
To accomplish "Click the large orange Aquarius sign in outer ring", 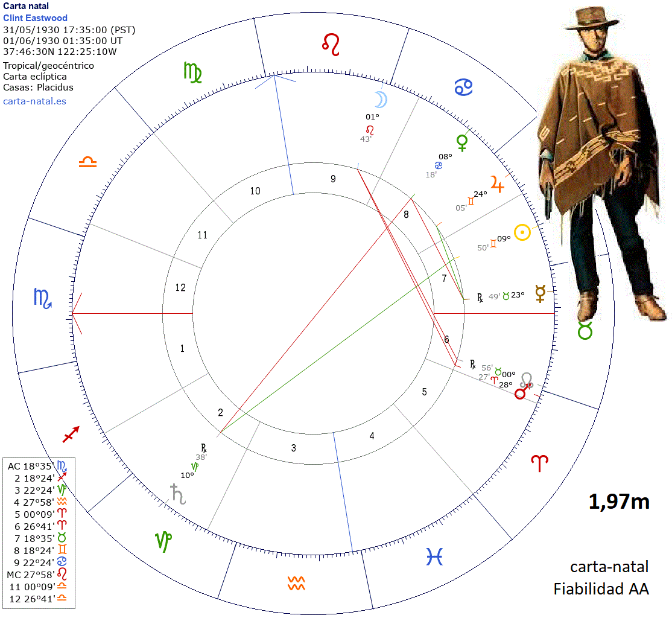I will click(x=296, y=584).
